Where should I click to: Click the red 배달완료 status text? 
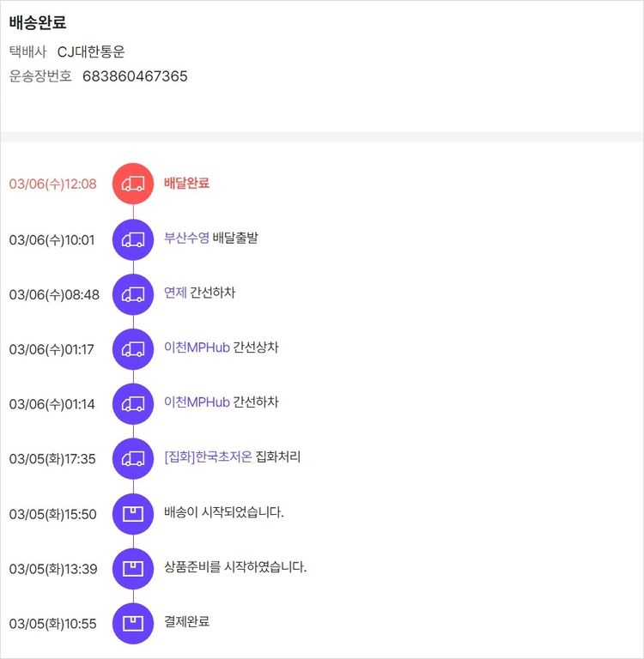tap(186, 183)
